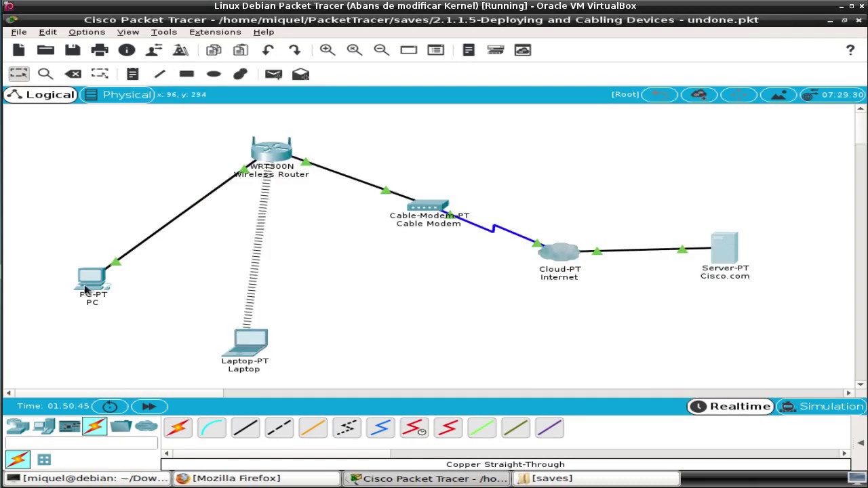
Task: Zoom in on the workspace
Action: tap(328, 50)
